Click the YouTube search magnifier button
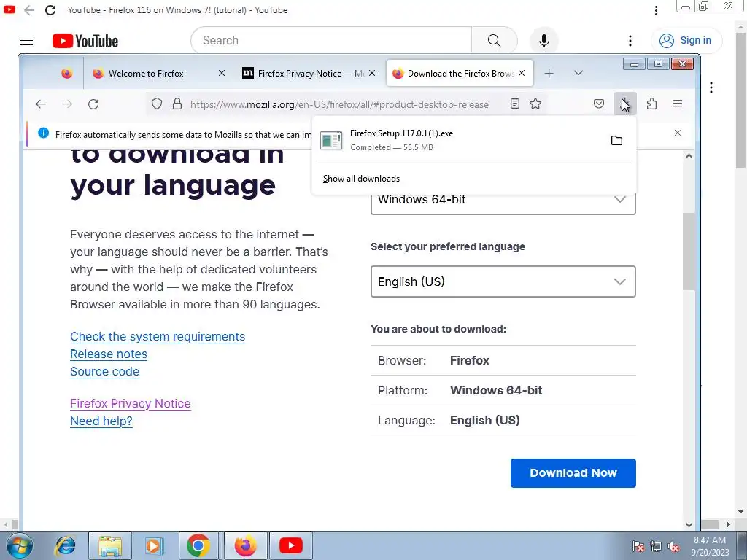The width and height of the screenshot is (747, 560). [x=494, y=41]
